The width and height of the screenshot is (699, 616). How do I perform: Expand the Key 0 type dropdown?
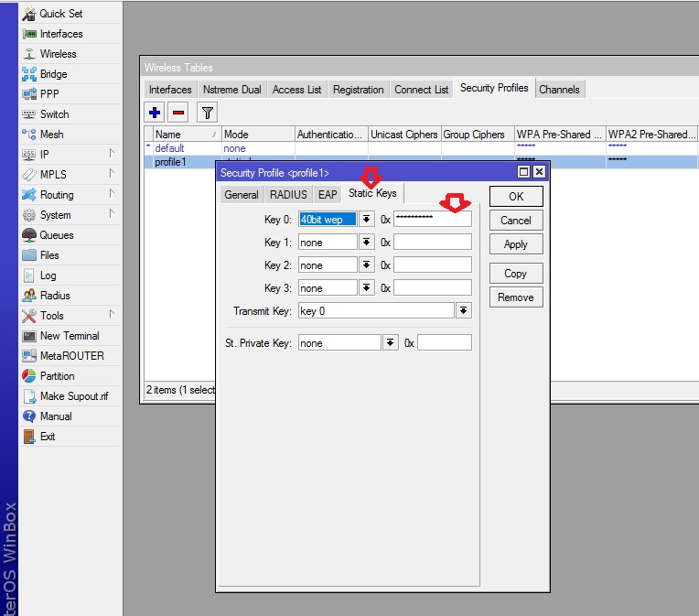(367, 219)
